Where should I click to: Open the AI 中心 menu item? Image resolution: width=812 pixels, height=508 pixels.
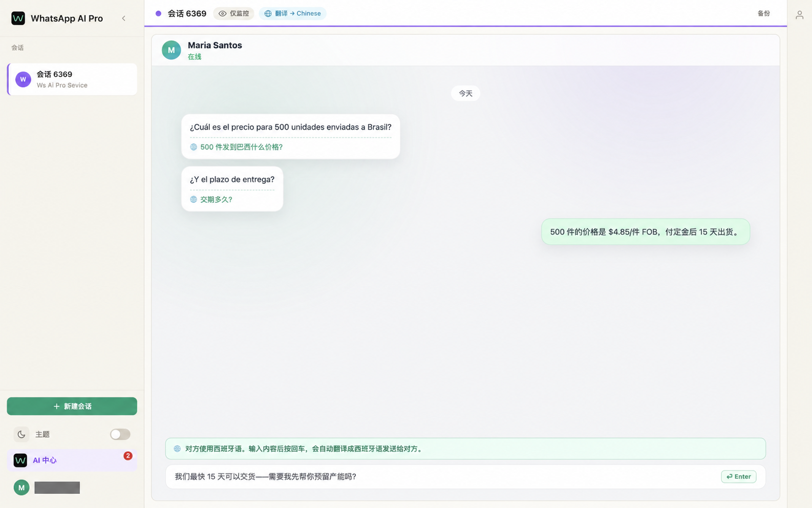pos(72,460)
